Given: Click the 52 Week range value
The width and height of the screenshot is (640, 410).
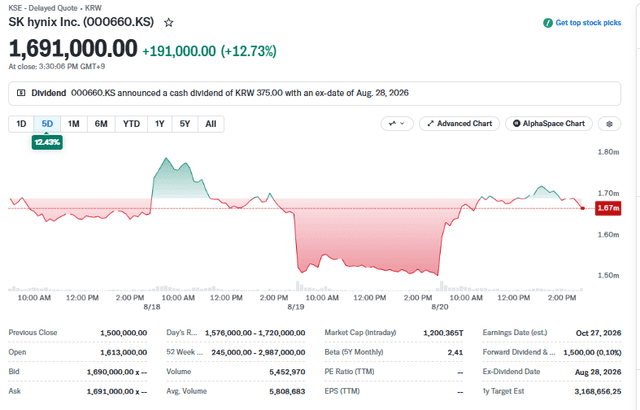Looking at the screenshot, I should tap(258, 352).
